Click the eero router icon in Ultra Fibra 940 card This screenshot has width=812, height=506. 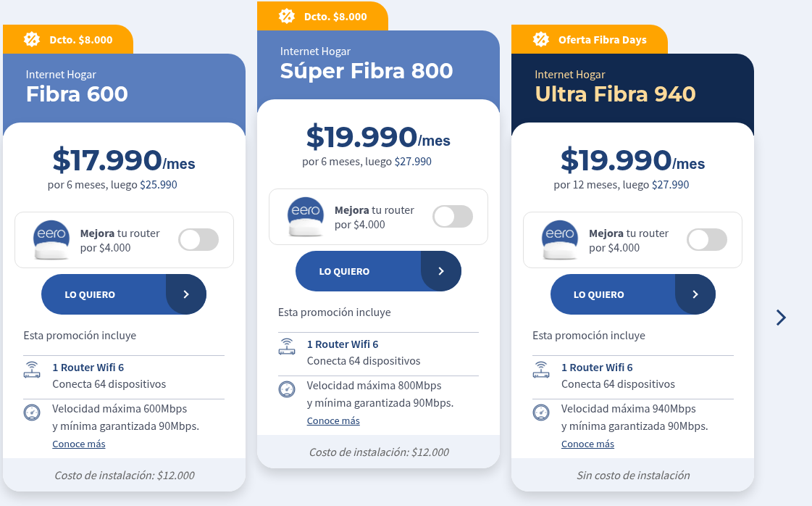tap(560, 240)
